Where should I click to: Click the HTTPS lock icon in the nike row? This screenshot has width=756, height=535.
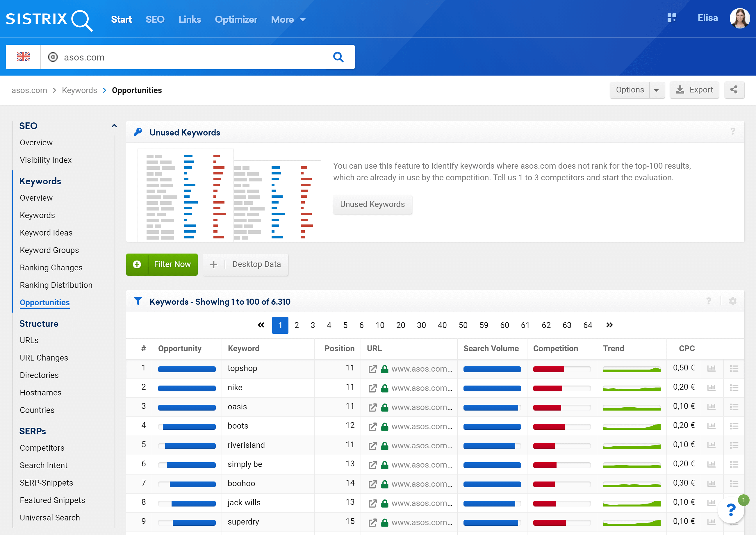click(384, 388)
